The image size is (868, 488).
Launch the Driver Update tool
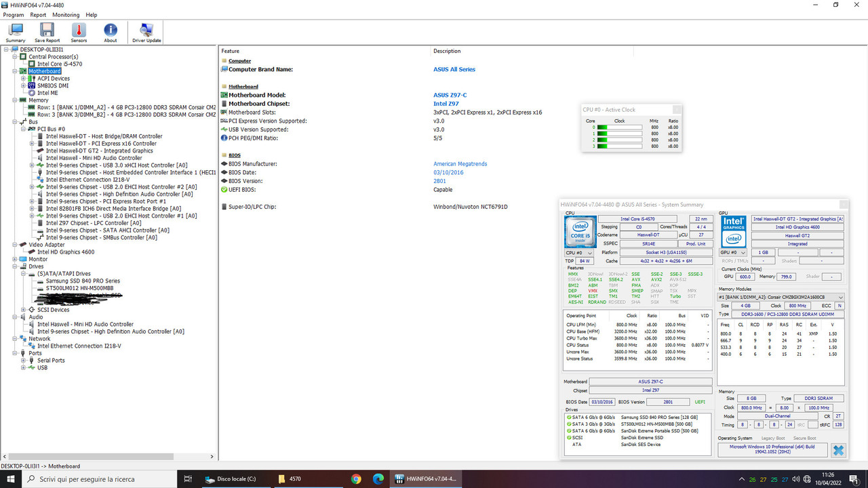click(146, 33)
